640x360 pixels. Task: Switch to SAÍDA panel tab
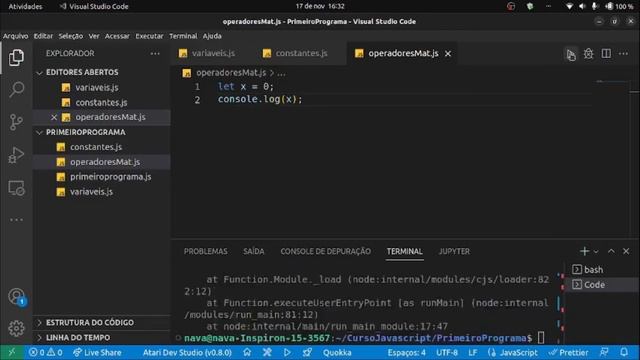click(x=253, y=251)
